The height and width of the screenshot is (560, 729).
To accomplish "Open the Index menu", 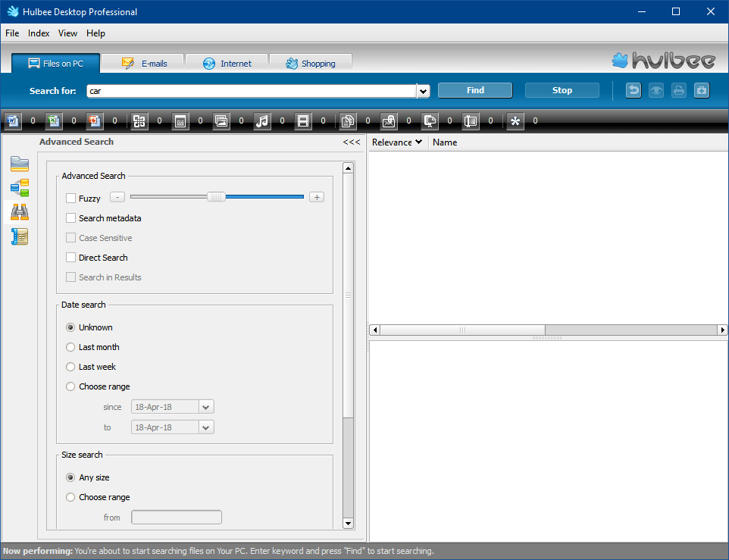I will click(38, 33).
